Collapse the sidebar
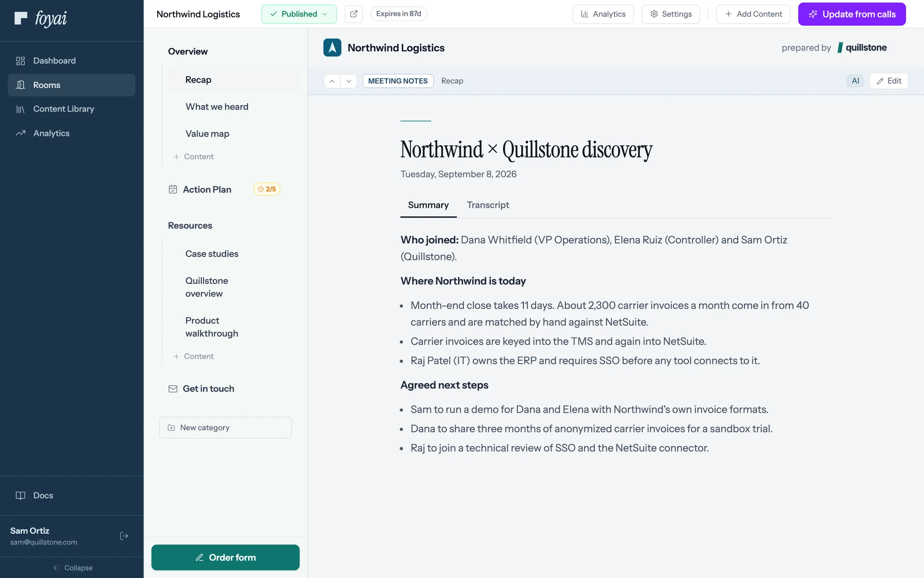 (72, 568)
